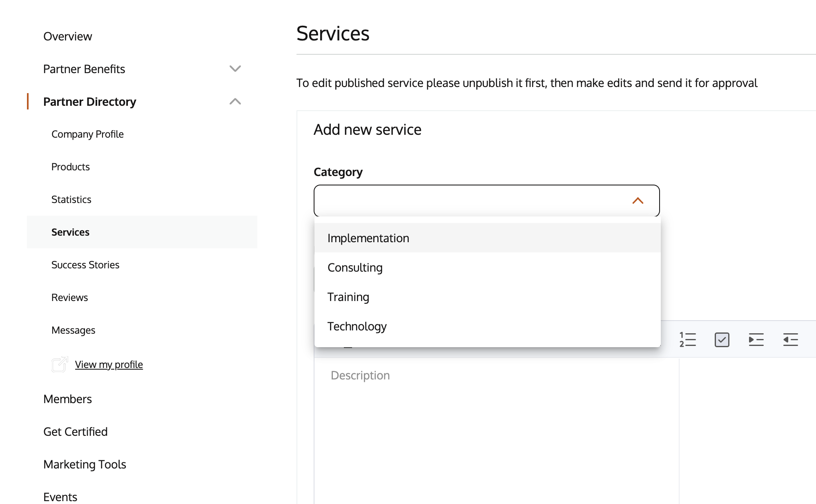The image size is (816, 504).
Task: Open Messages in the sidebar
Action: coord(73,330)
